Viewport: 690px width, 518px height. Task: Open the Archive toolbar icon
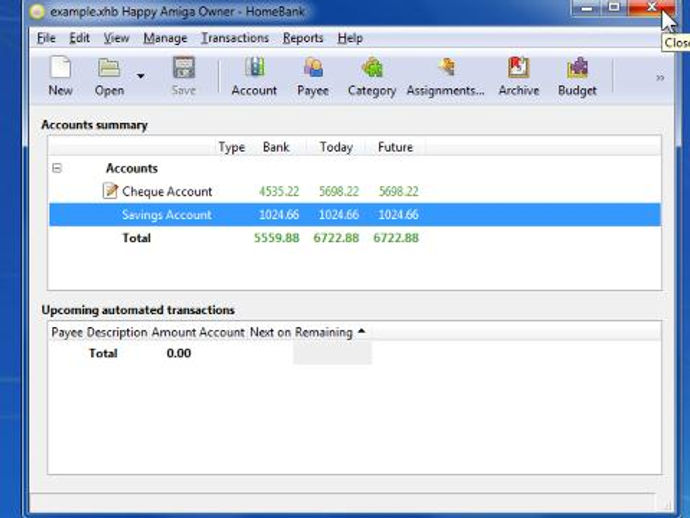(519, 76)
